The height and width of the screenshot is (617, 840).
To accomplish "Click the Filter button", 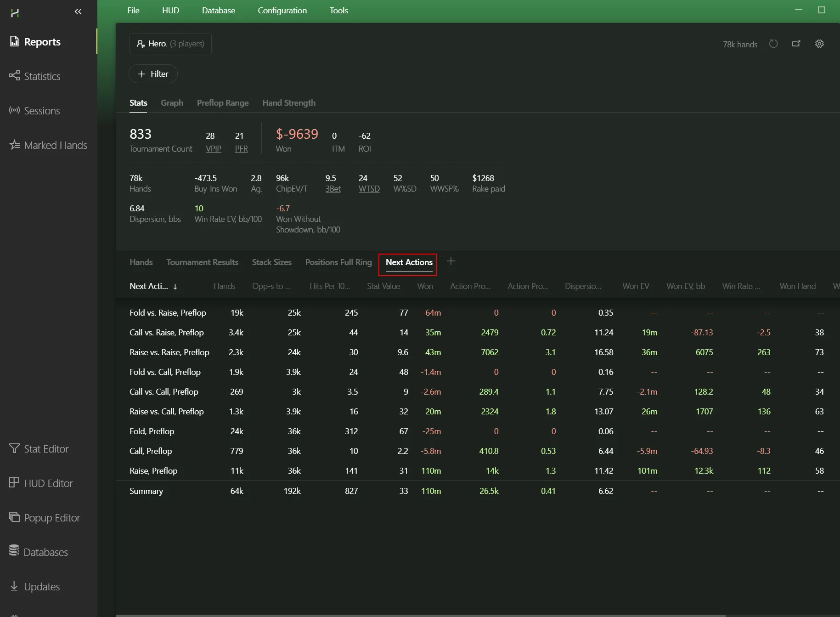I will pos(153,74).
